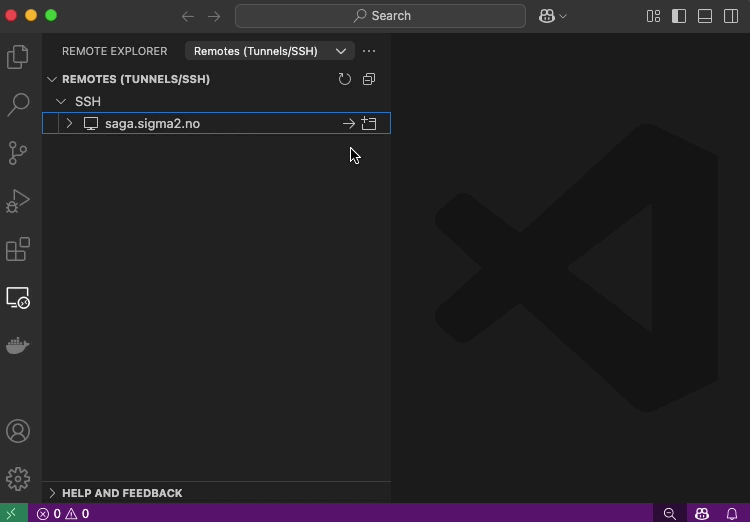The width and height of the screenshot is (750, 522).
Task: Go back using the navigation arrow
Action: pyautogui.click(x=188, y=16)
